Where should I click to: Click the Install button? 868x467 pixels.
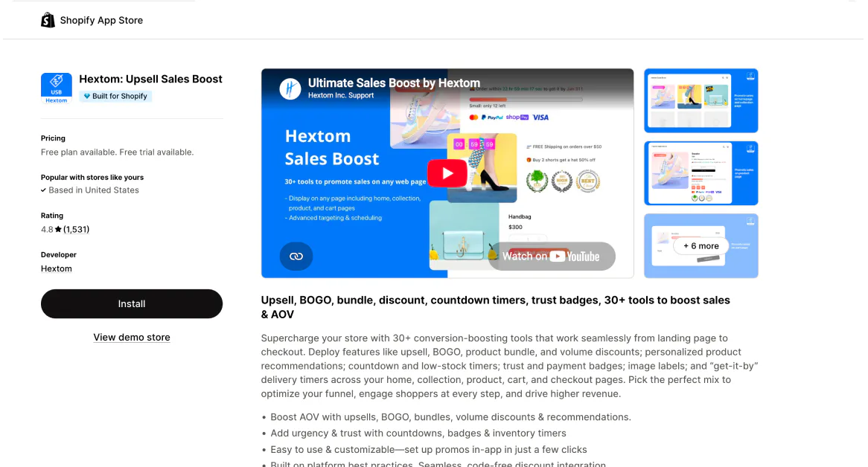(132, 303)
